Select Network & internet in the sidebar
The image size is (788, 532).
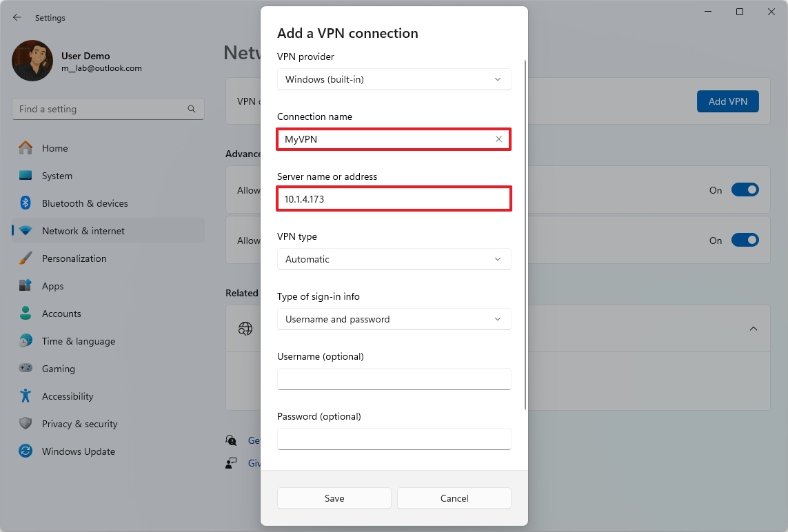click(x=82, y=230)
